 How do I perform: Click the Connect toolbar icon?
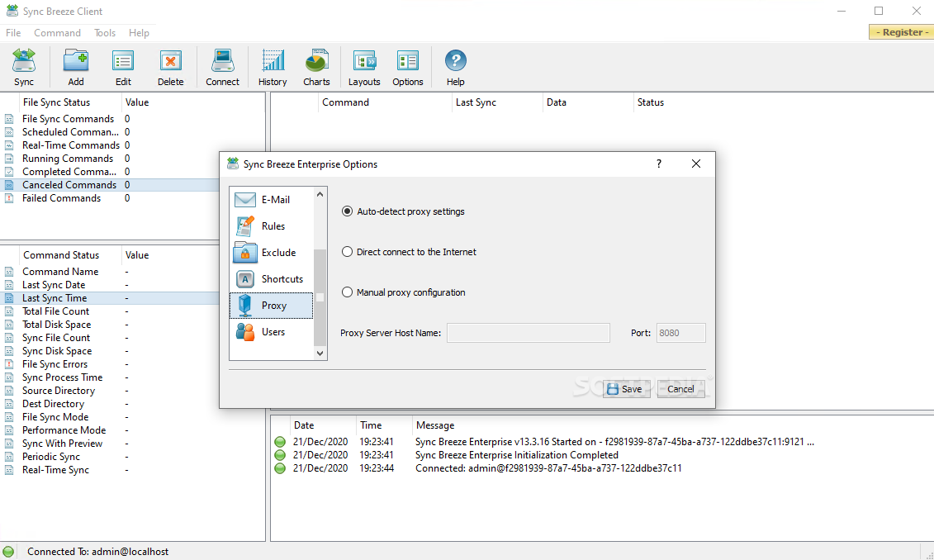click(222, 68)
